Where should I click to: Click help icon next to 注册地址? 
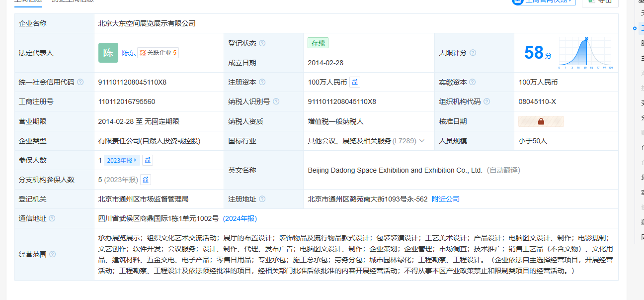262,199
